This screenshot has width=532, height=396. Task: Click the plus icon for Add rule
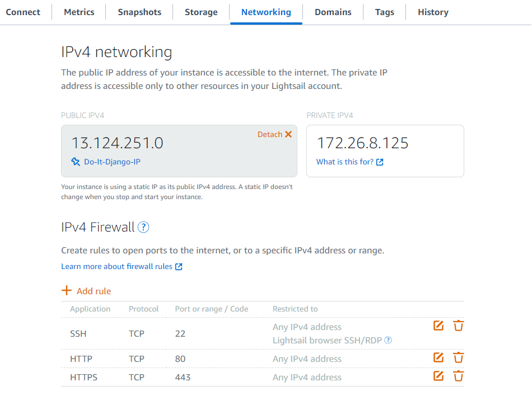click(67, 291)
